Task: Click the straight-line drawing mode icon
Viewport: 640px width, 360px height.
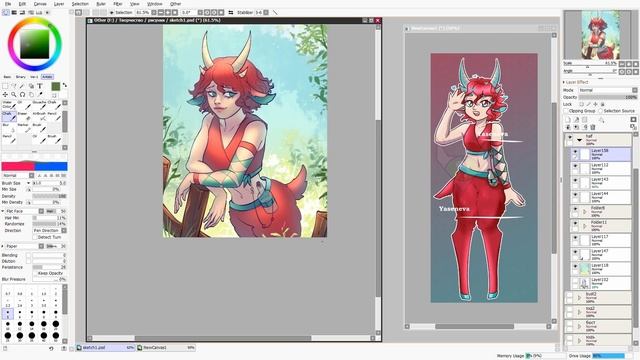Action: (275, 13)
